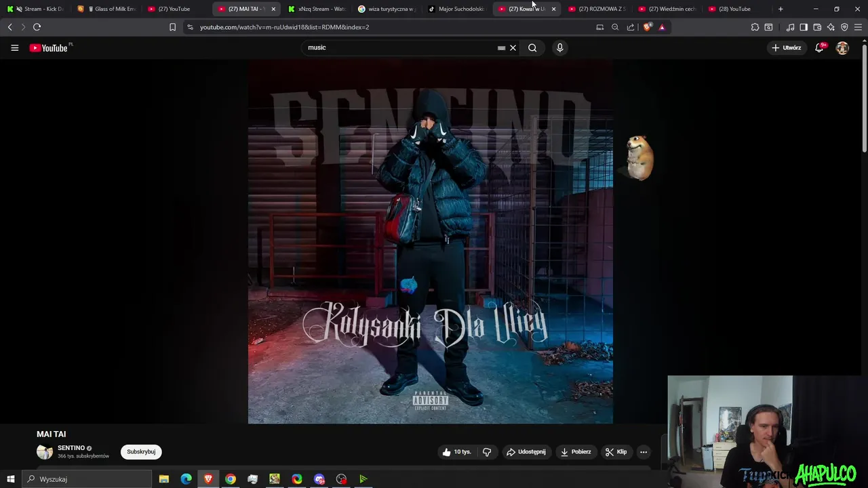This screenshot has height=488, width=868.
Task: Open the SENTINO channel name link
Action: tap(71, 448)
